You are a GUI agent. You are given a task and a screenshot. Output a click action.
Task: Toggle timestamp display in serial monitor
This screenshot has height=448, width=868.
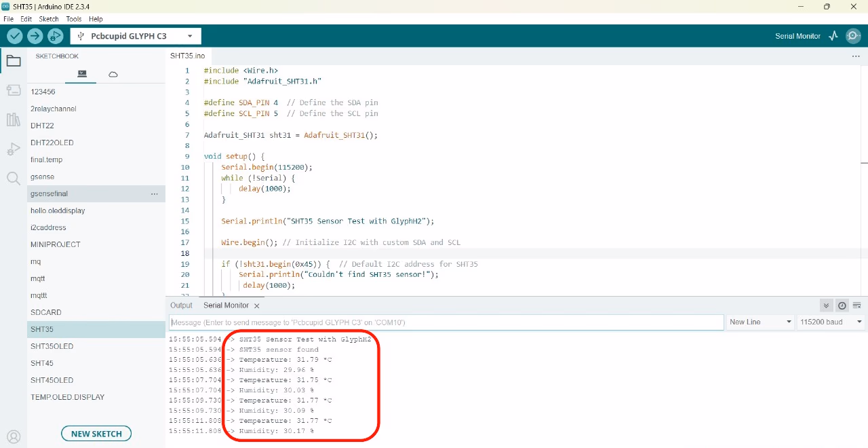tap(842, 305)
